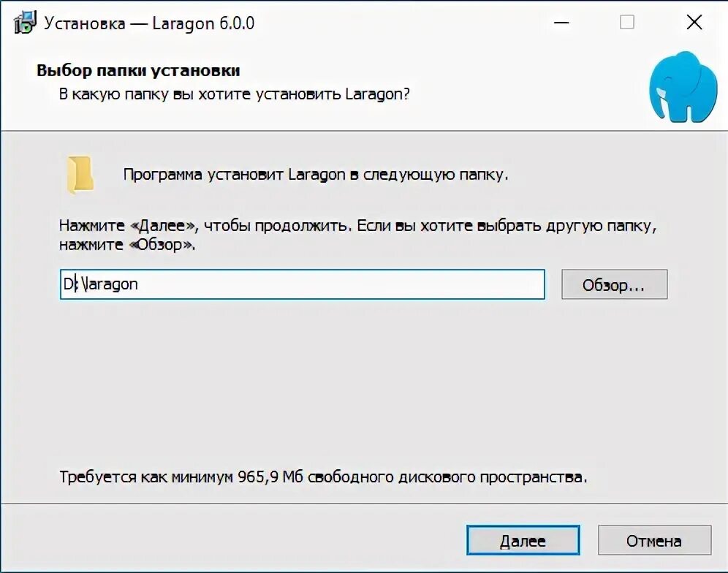Close the installer with the X button
728x573 pixels.
click(694, 23)
